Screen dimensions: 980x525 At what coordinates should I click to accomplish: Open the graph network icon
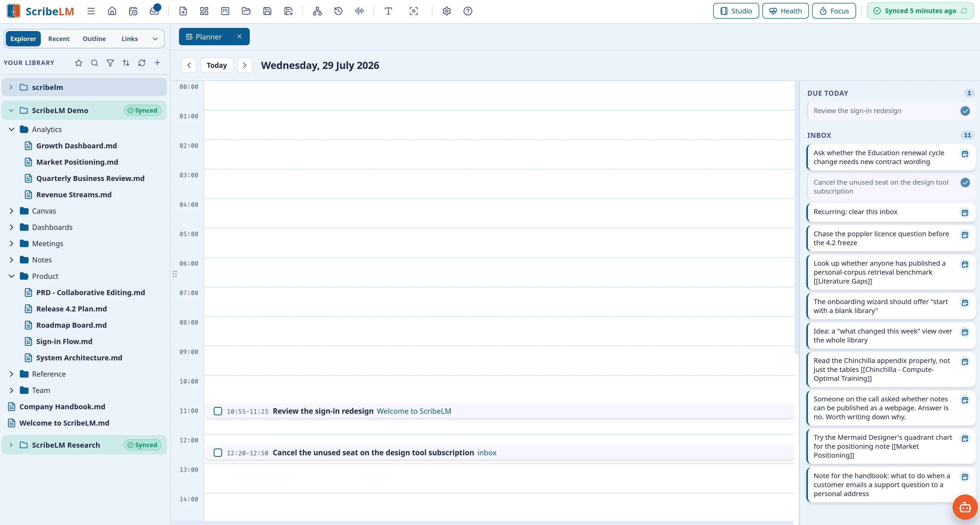(317, 11)
